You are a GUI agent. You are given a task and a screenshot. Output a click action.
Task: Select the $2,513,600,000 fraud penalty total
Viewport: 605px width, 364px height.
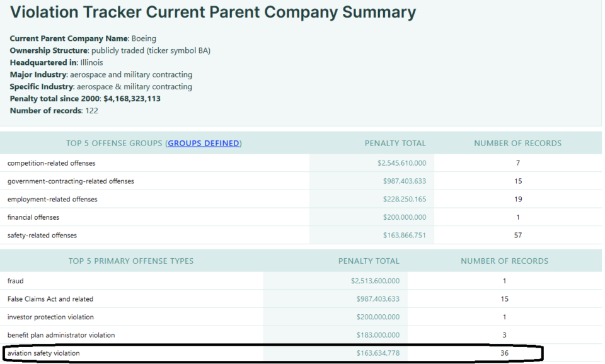click(x=375, y=281)
